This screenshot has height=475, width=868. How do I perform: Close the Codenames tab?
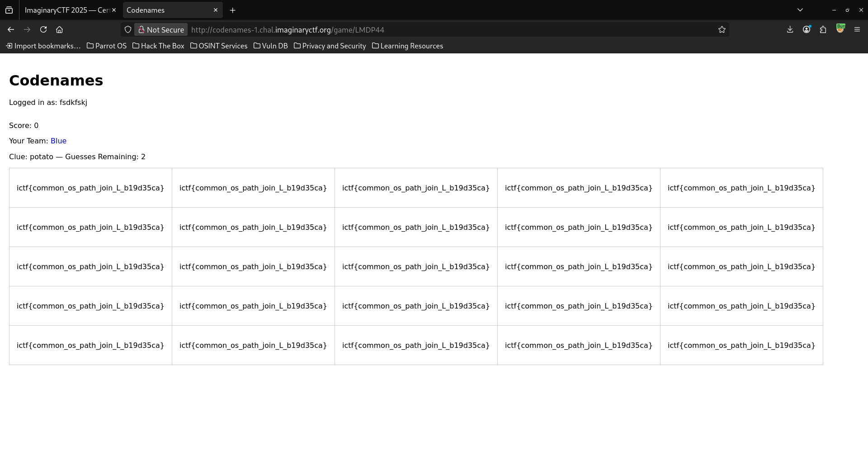pos(216,10)
